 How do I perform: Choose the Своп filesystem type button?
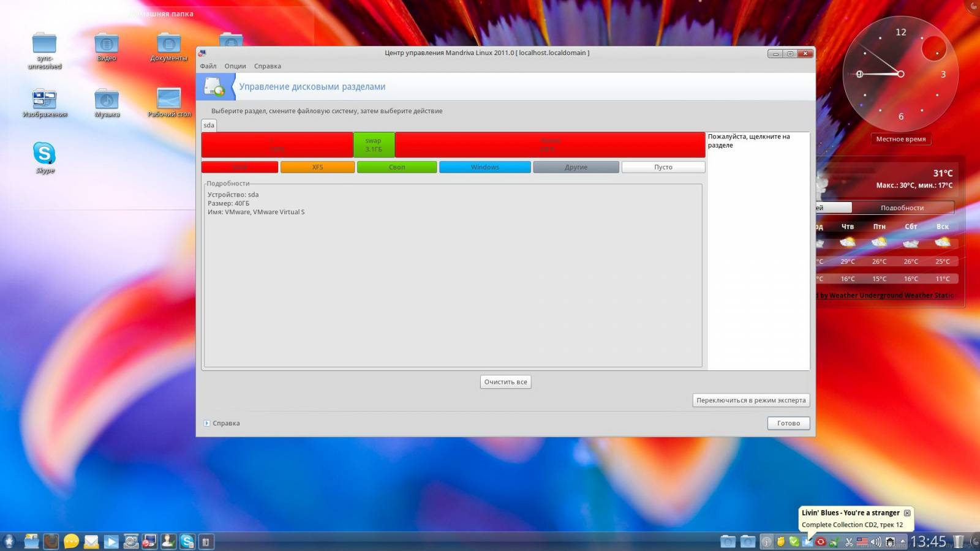click(x=397, y=167)
